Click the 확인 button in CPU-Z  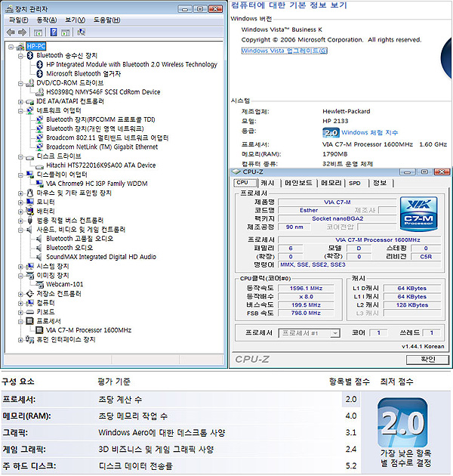point(427,360)
